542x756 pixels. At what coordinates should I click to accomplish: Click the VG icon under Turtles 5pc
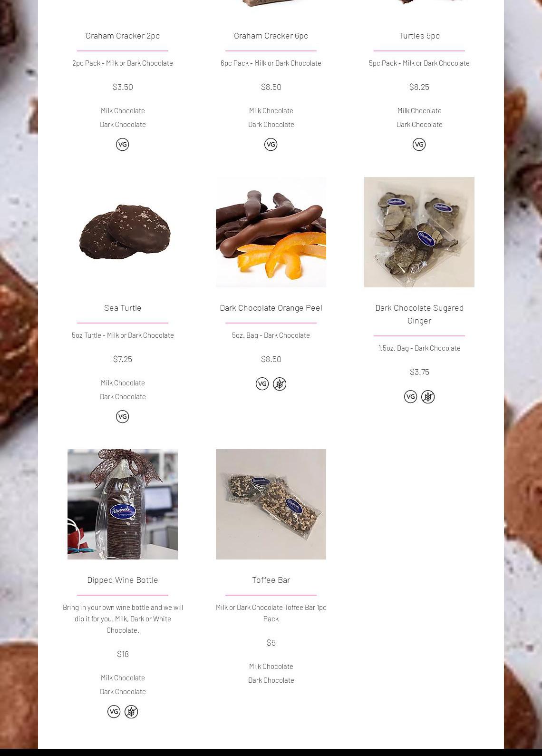coord(419,144)
